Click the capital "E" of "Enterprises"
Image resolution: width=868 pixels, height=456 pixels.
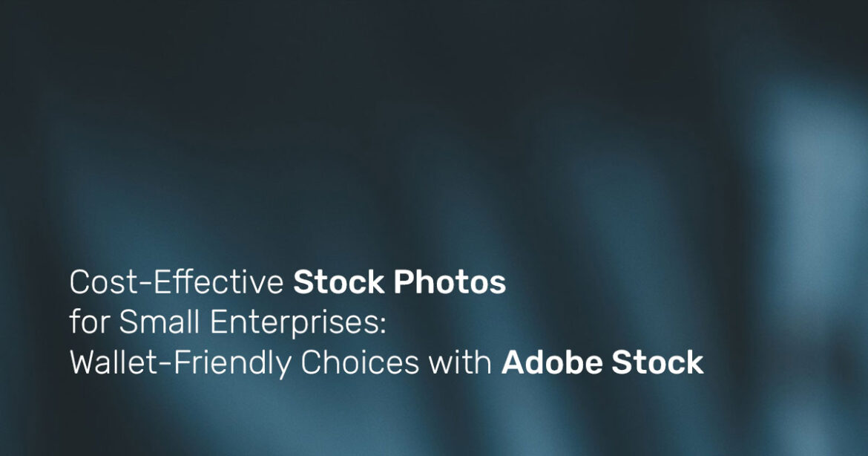click(x=218, y=323)
